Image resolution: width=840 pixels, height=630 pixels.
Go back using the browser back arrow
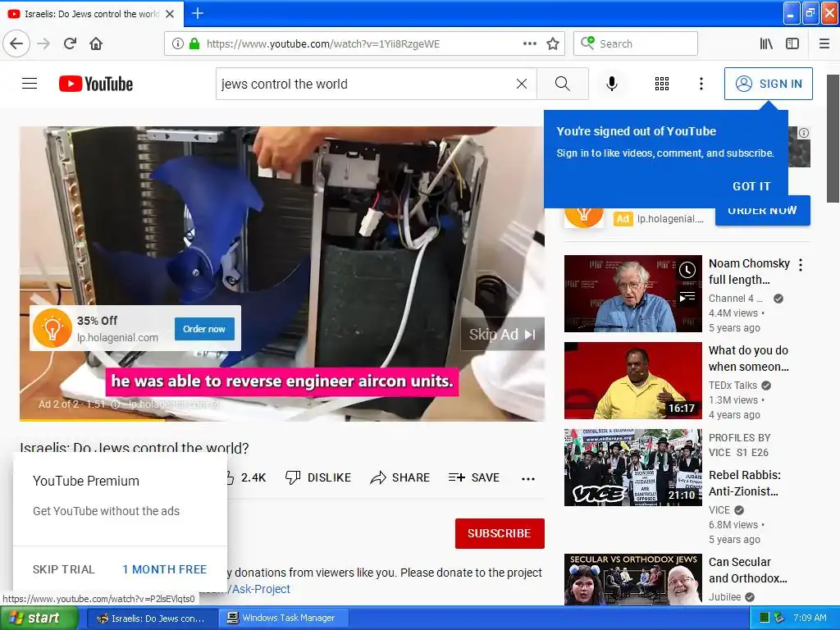[x=16, y=43]
